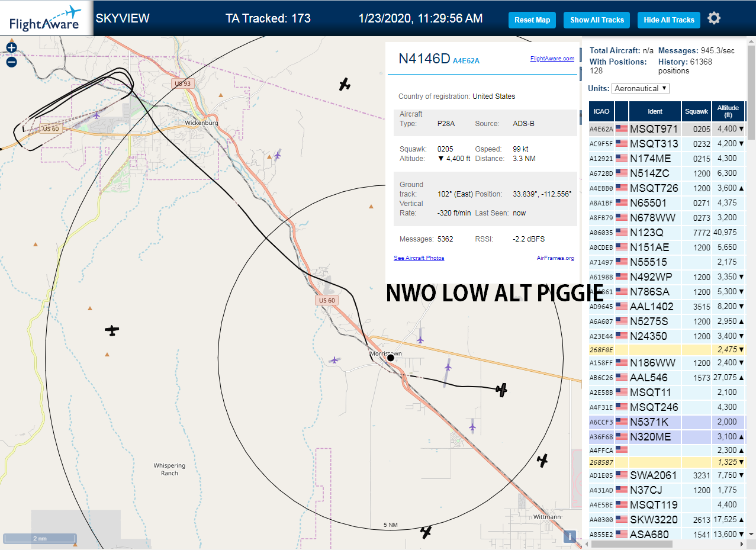Open the settings gear icon

point(714,18)
